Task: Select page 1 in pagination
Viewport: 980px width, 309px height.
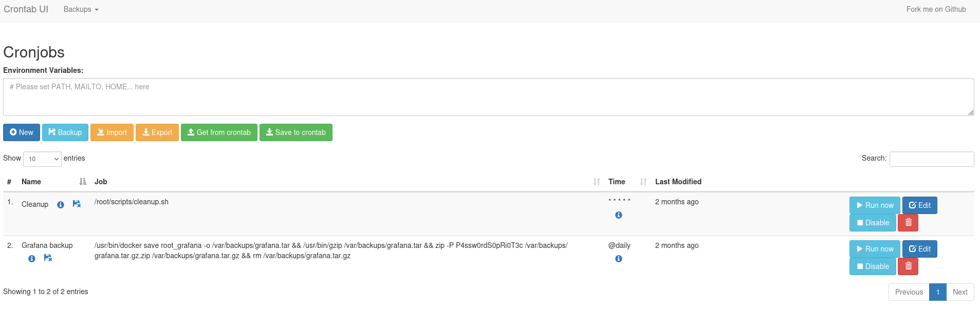Action: pos(938,292)
